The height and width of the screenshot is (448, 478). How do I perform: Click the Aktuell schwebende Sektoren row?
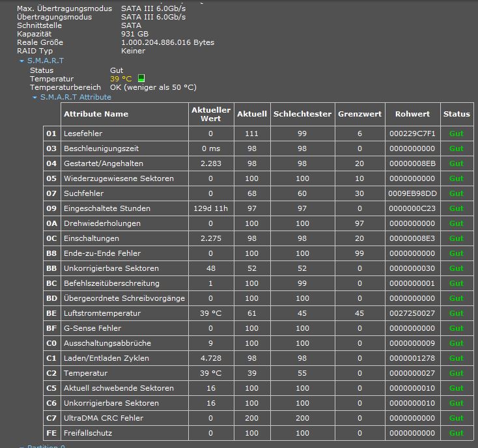(259, 388)
